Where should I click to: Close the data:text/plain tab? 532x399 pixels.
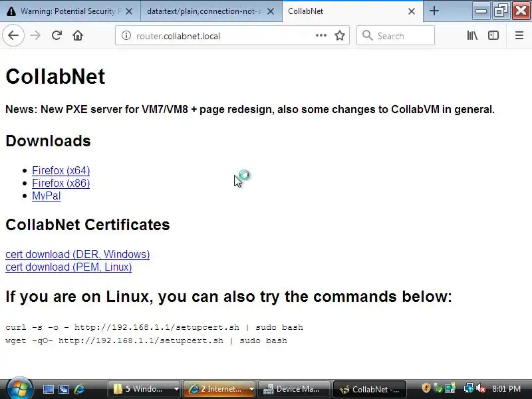271,11
